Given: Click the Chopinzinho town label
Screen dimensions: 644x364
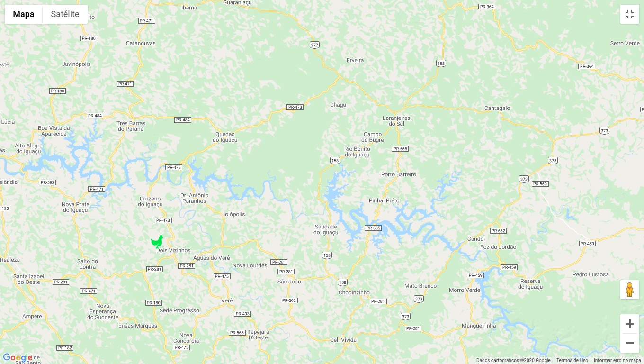Looking at the screenshot, I should click(354, 292).
